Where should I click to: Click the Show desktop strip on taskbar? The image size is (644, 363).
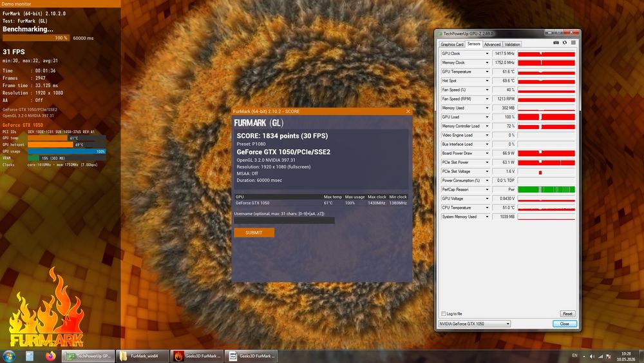[641, 356]
